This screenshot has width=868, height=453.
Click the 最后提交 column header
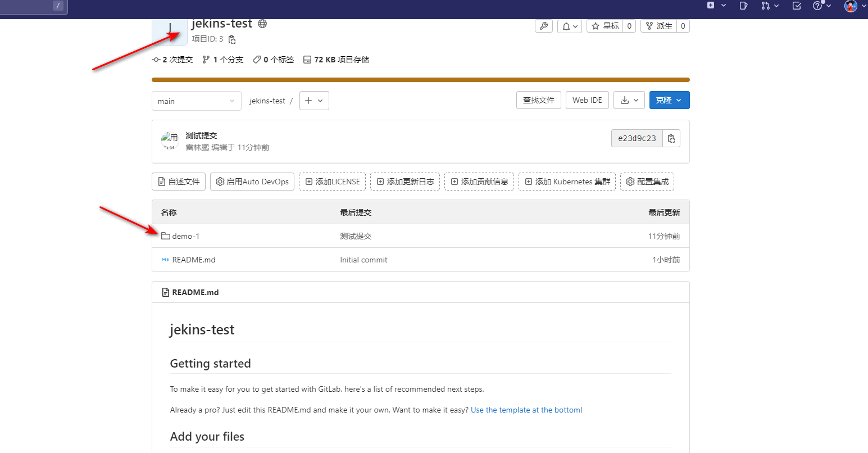click(x=356, y=212)
